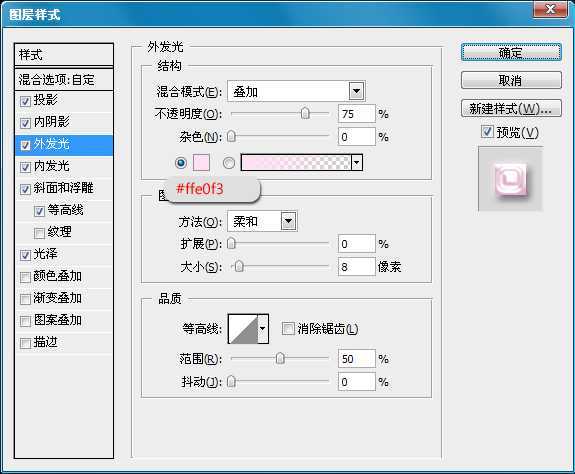The width and height of the screenshot is (575, 474).
Task: Open the gradient picker dropdown arrow
Action: point(357,162)
